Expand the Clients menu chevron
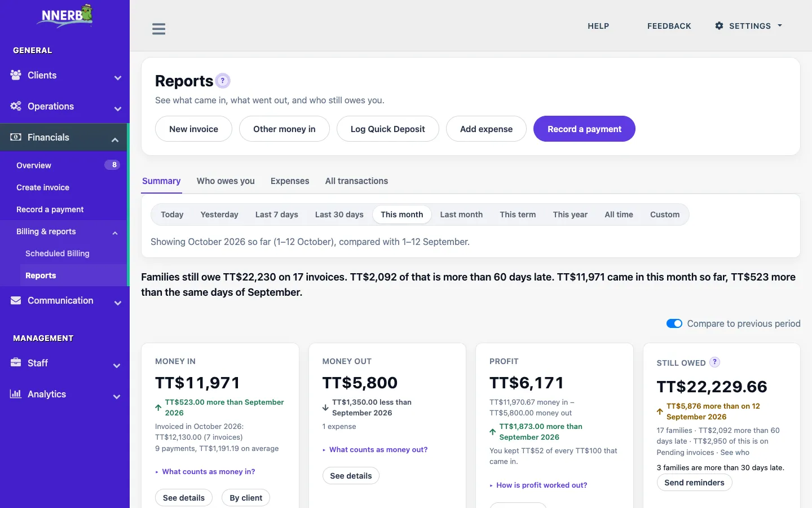 pyautogui.click(x=118, y=78)
